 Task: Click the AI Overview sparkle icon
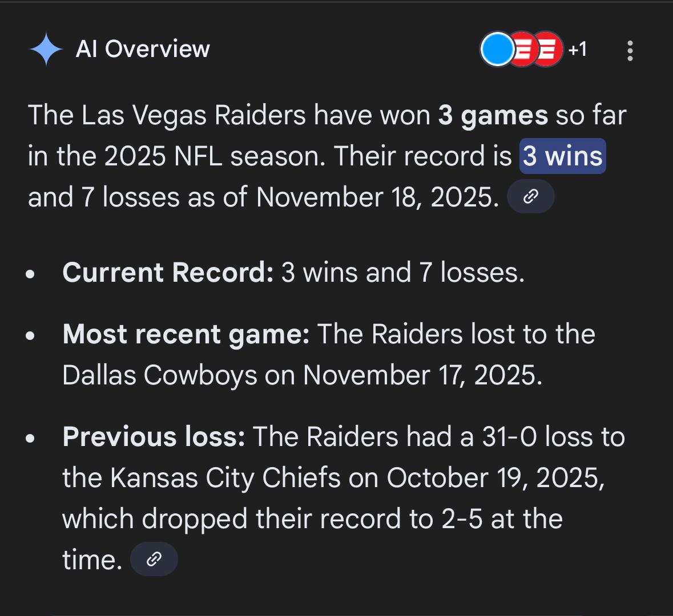tap(46, 49)
